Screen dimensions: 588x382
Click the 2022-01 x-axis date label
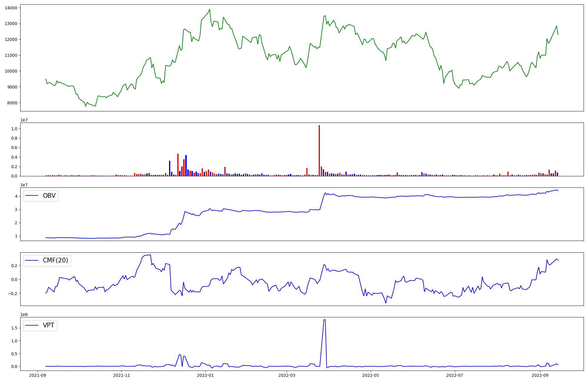click(x=206, y=375)
